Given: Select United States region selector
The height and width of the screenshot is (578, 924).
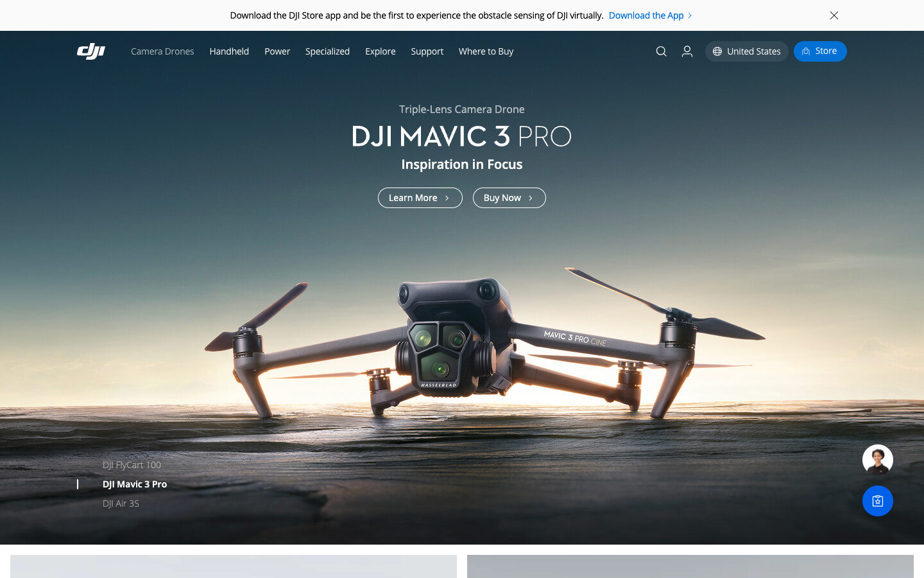Looking at the screenshot, I should point(746,51).
